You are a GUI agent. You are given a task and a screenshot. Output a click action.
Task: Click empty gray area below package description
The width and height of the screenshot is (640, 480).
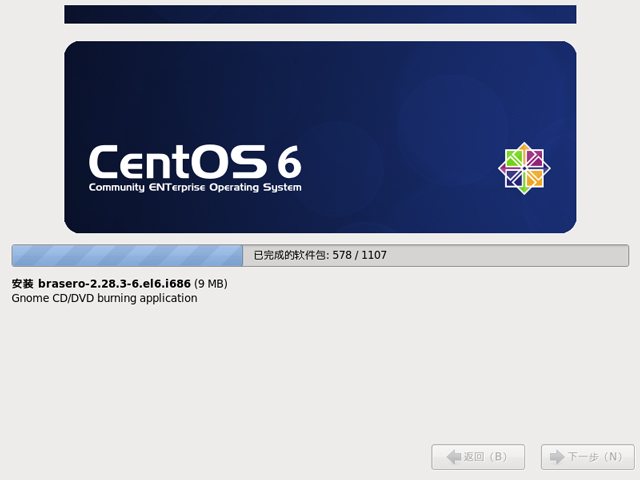[x=300, y=380]
